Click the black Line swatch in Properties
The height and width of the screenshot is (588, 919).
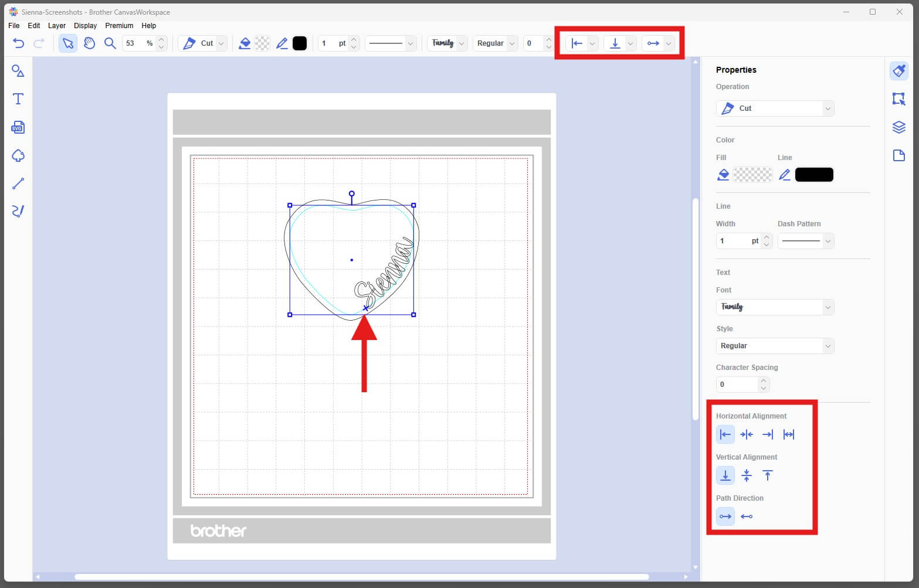pyautogui.click(x=814, y=175)
